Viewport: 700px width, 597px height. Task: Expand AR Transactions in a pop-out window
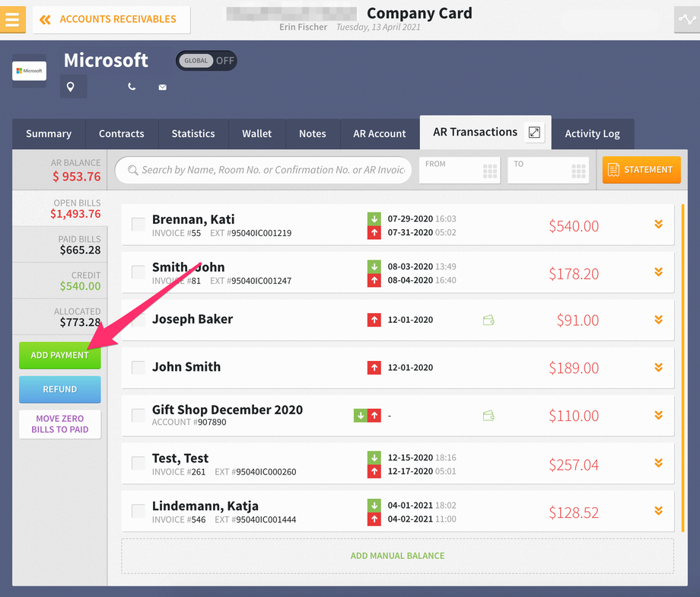pos(534,132)
